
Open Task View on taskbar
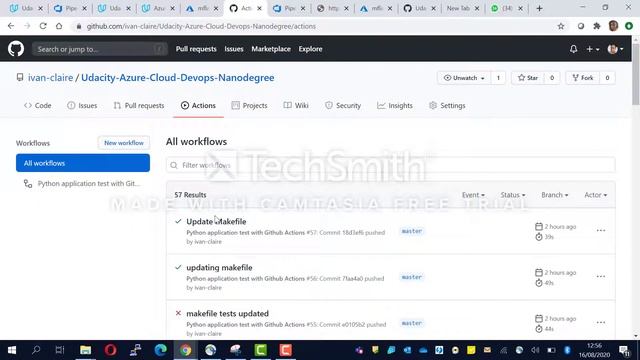(60, 350)
